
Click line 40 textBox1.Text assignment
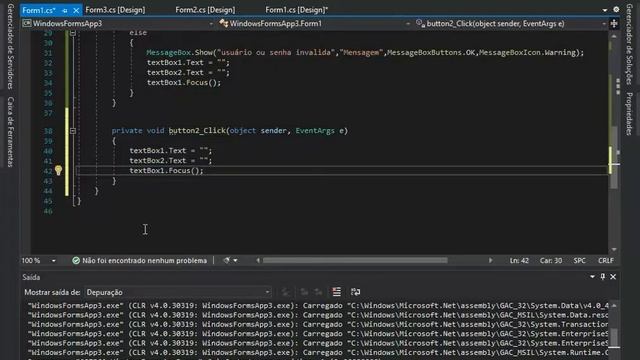[x=171, y=151]
